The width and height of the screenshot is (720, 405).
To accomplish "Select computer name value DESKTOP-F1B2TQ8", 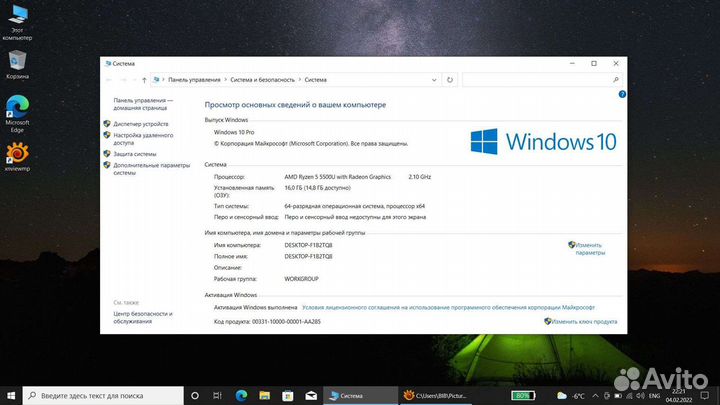I will point(308,245).
